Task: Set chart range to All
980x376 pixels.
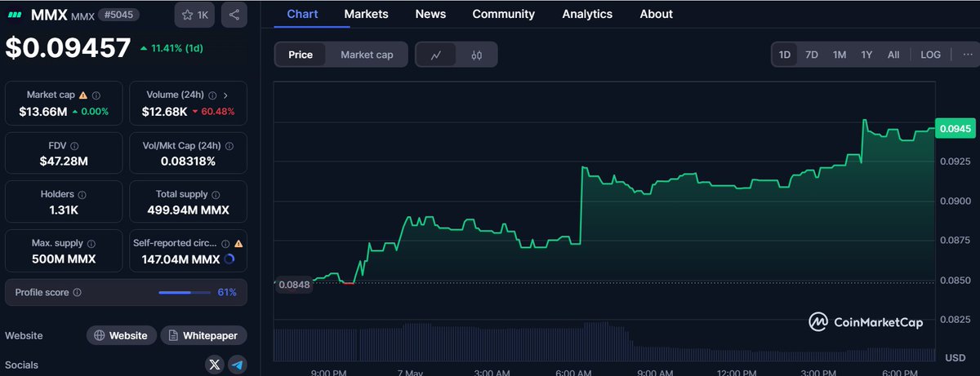Action: (893, 55)
